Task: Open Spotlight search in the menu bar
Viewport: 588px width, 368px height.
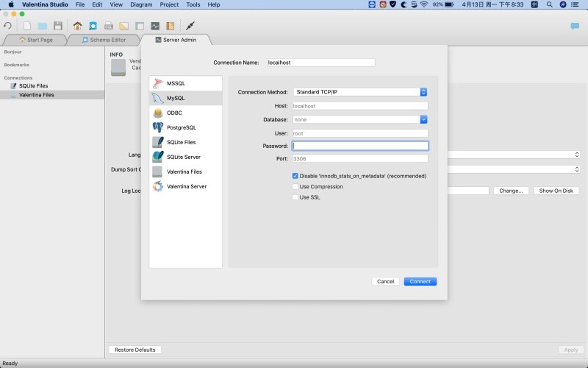Action: [549, 4]
